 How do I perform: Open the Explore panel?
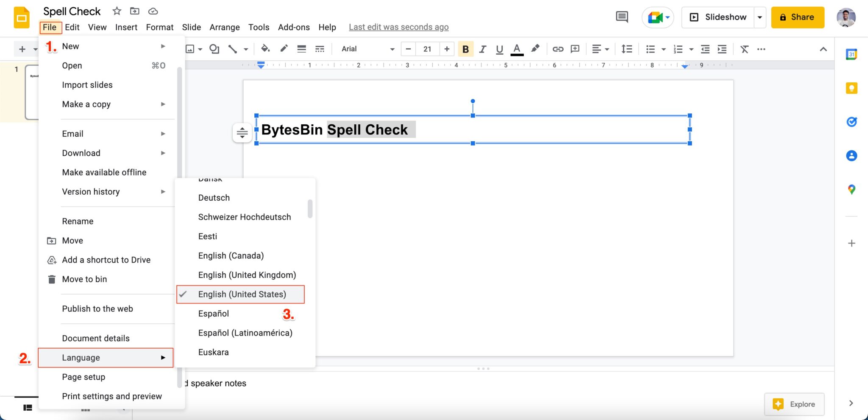click(x=794, y=404)
